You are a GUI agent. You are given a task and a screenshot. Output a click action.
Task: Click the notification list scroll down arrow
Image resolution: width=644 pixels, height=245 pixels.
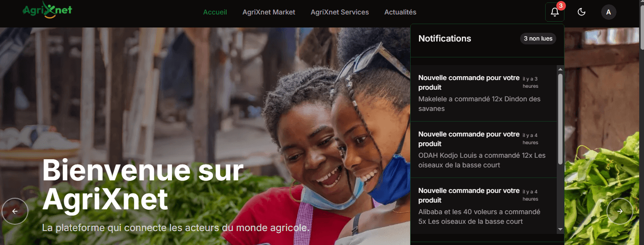pyautogui.click(x=560, y=230)
